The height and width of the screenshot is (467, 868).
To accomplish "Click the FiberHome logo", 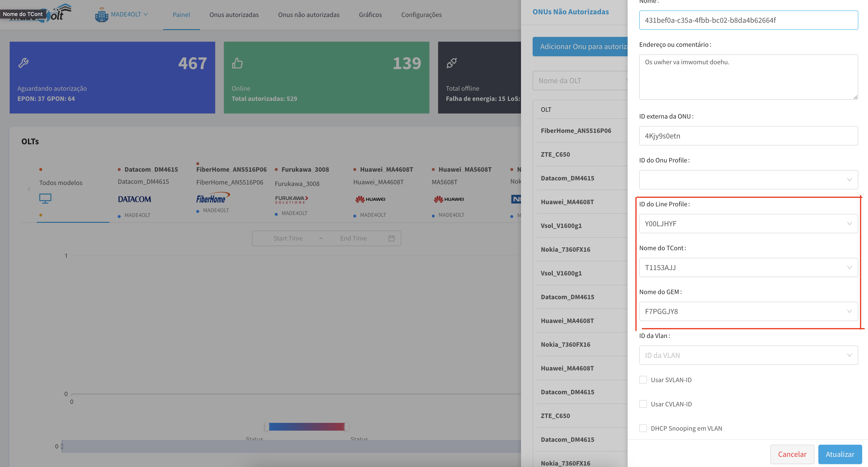I will click(x=213, y=198).
